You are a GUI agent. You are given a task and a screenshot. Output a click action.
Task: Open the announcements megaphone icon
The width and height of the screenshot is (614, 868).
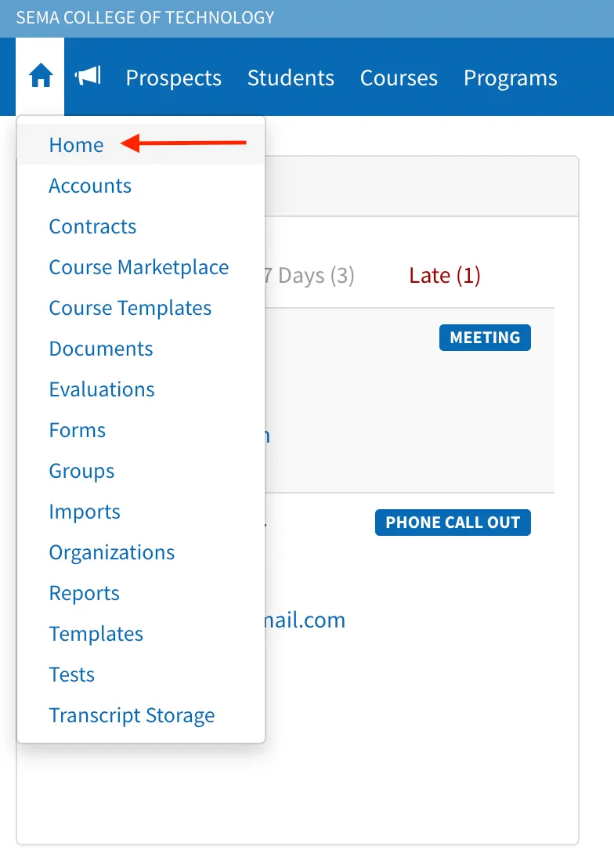point(88,77)
